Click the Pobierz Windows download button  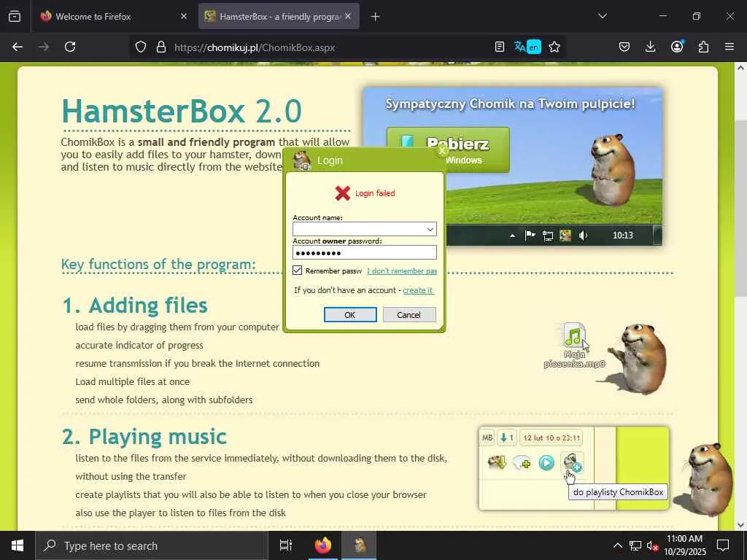point(448,149)
